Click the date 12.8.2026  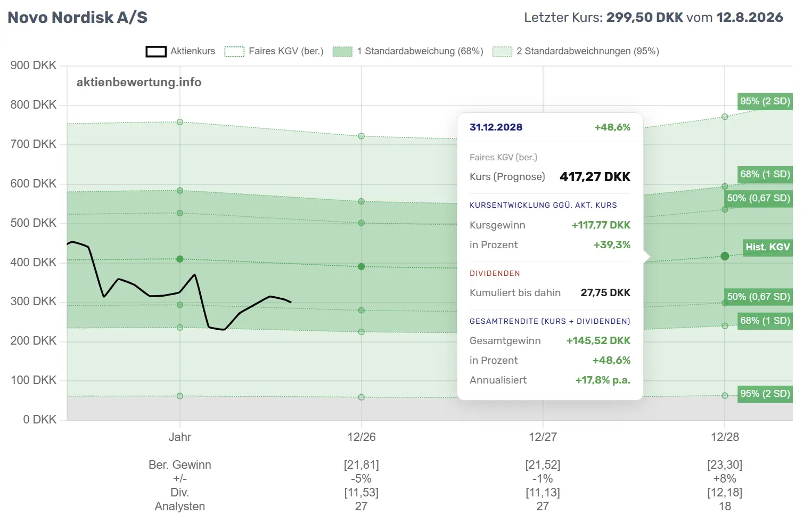tap(750, 18)
